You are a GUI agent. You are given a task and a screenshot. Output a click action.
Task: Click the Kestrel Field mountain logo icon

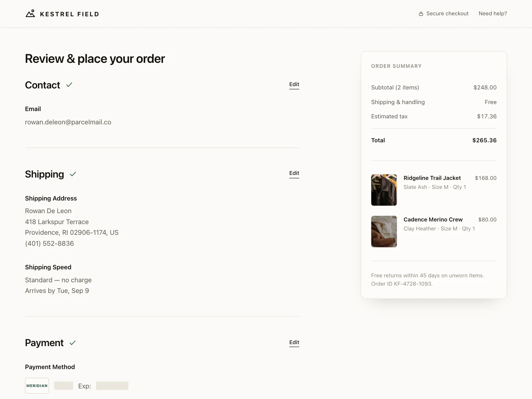coord(30,14)
